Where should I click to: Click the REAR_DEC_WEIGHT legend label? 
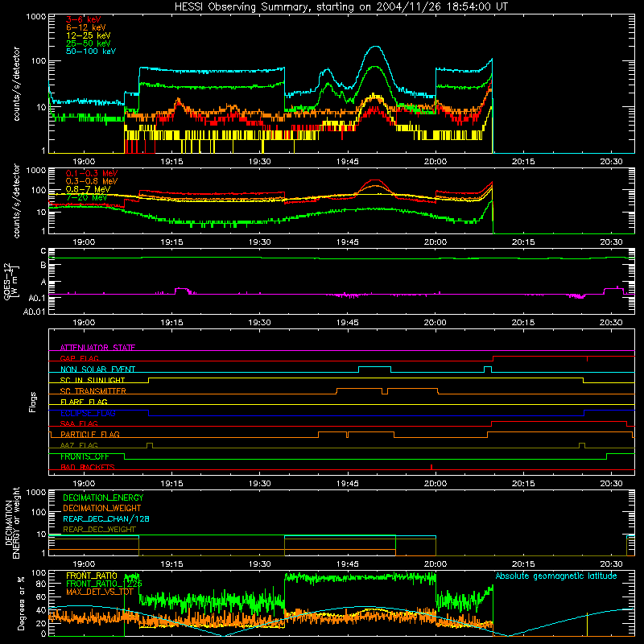[x=99, y=530]
